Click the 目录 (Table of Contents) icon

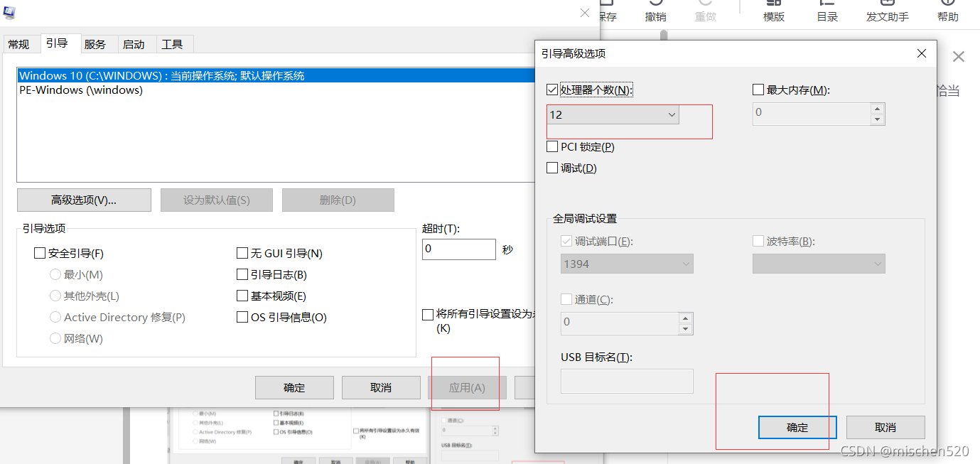coord(826,9)
